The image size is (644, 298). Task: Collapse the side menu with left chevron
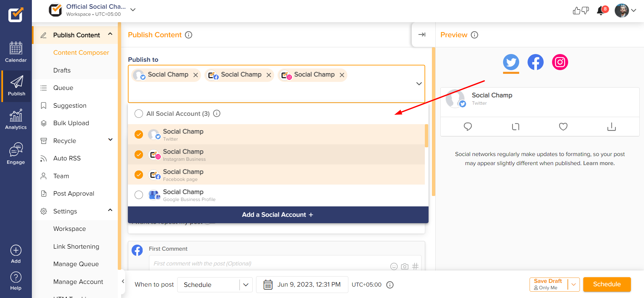[x=123, y=281]
